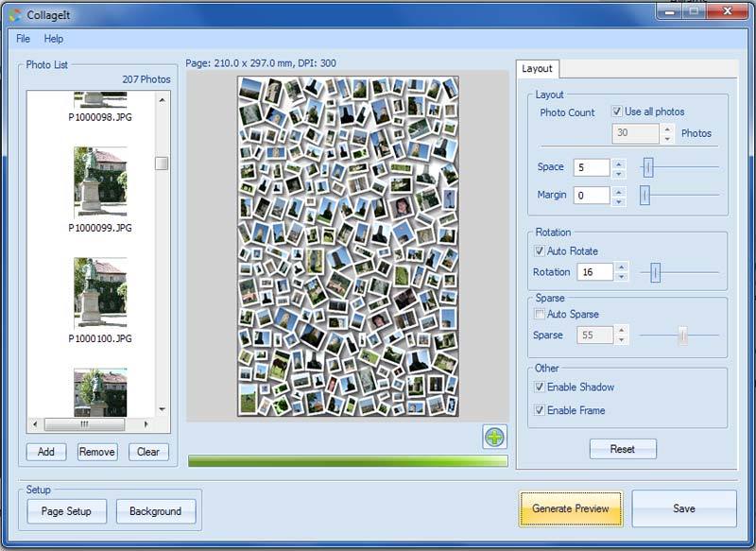Open the Help menu

[54, 39]
